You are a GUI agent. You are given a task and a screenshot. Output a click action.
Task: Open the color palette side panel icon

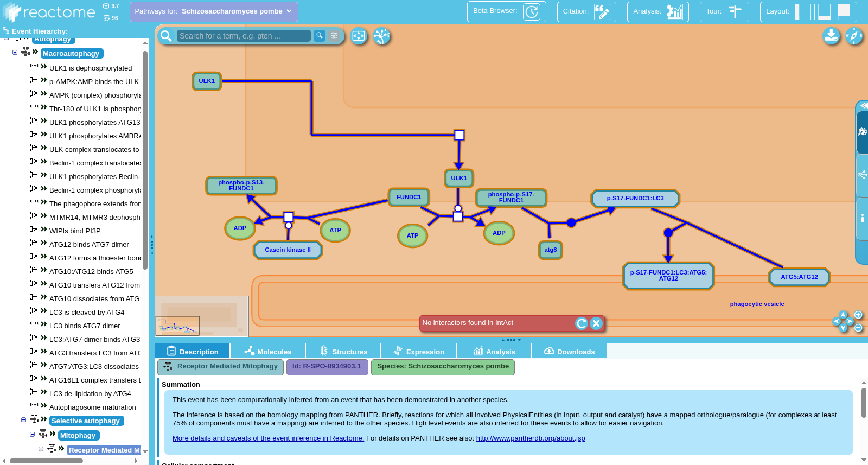tap(862, 132)
